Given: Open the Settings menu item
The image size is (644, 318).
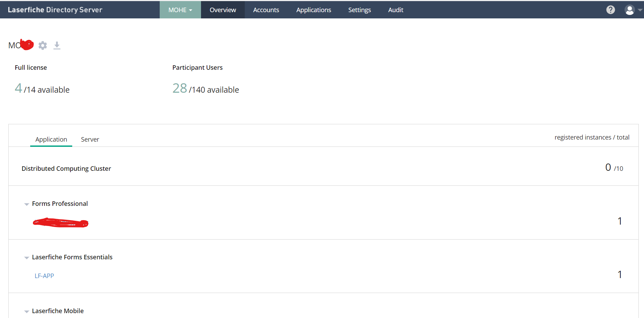Looking at the screenshot, I should click(x=359, y=10).
